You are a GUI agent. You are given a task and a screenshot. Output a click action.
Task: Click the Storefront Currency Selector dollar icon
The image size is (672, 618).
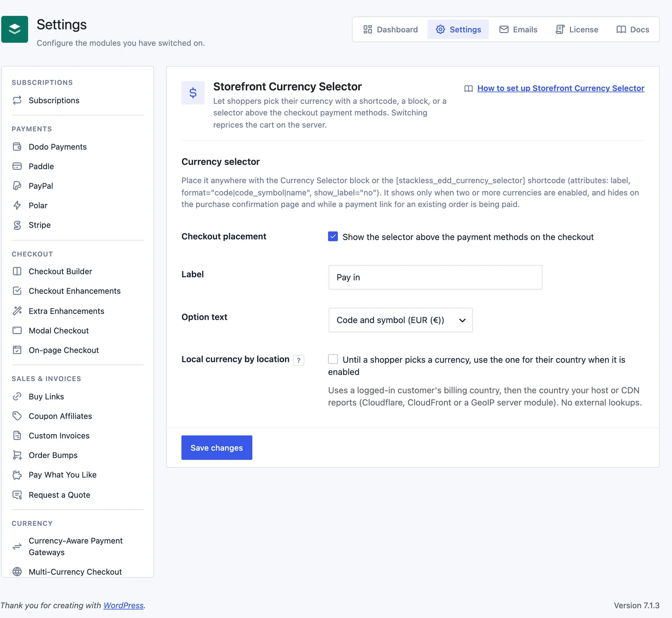pos(193,93)
